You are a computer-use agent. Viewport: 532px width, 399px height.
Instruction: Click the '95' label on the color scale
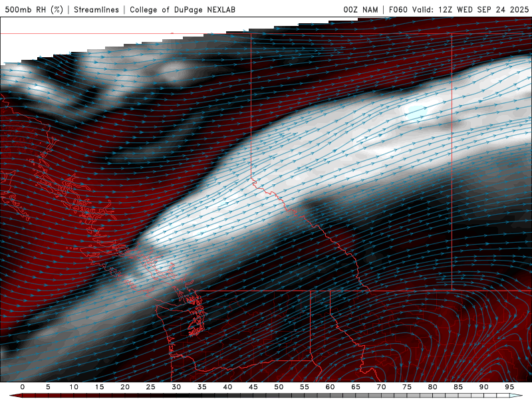point(509,387)
